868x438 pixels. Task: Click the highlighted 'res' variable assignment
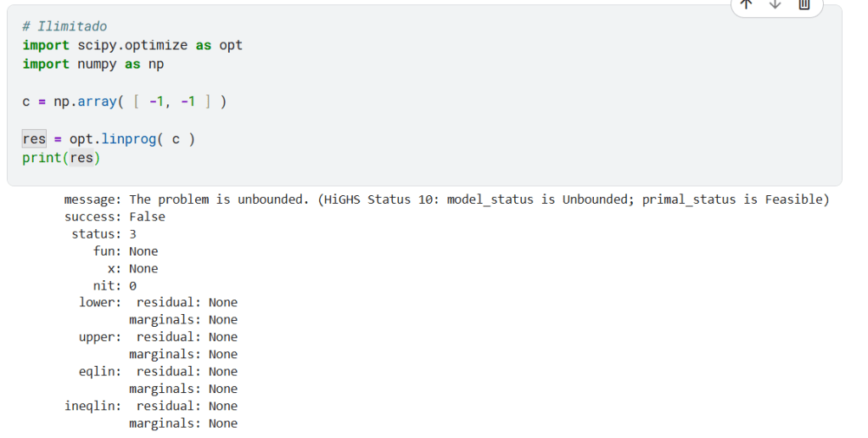tap(34, 138)
